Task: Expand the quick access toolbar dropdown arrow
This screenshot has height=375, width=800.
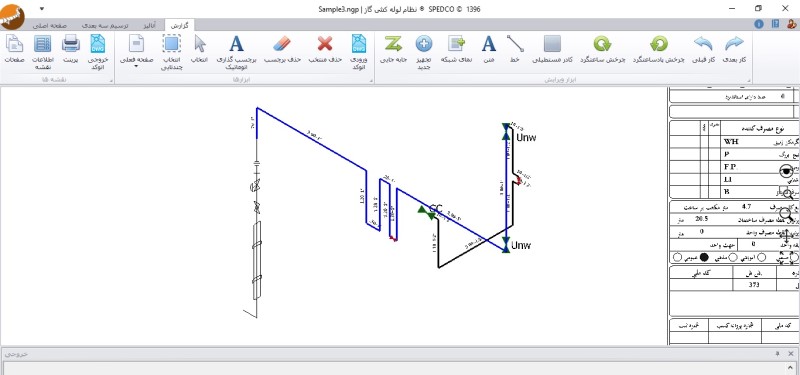Action: point(42,9)
